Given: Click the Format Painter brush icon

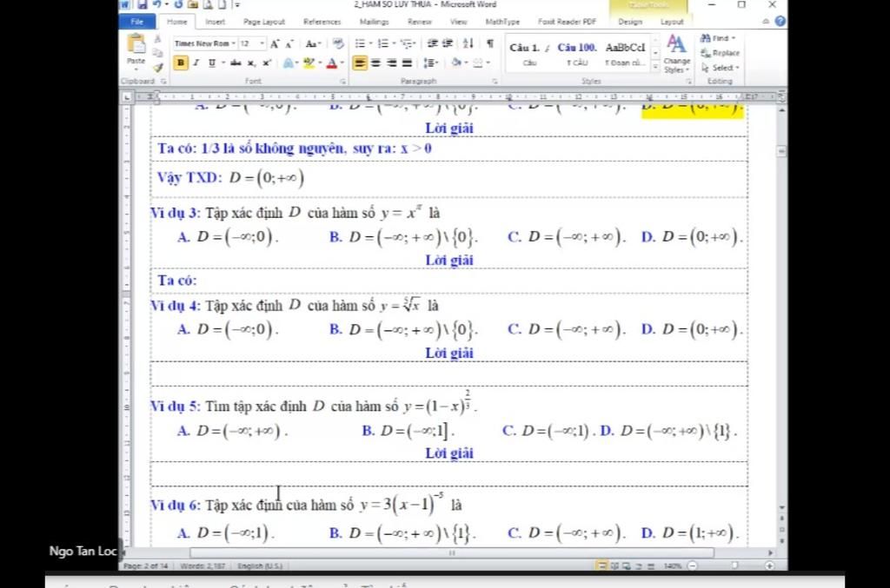Looking at the screenshot, I should [x=158, y=68].
